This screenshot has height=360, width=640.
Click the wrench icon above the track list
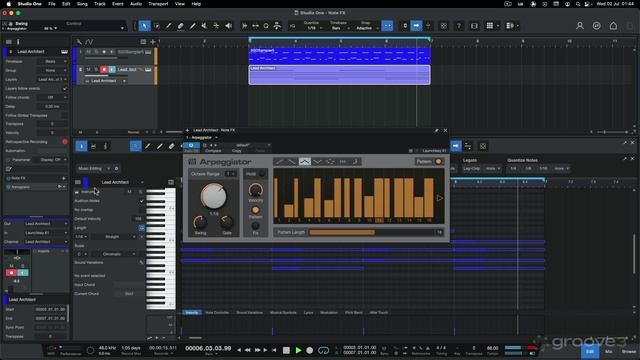[79, 42]
